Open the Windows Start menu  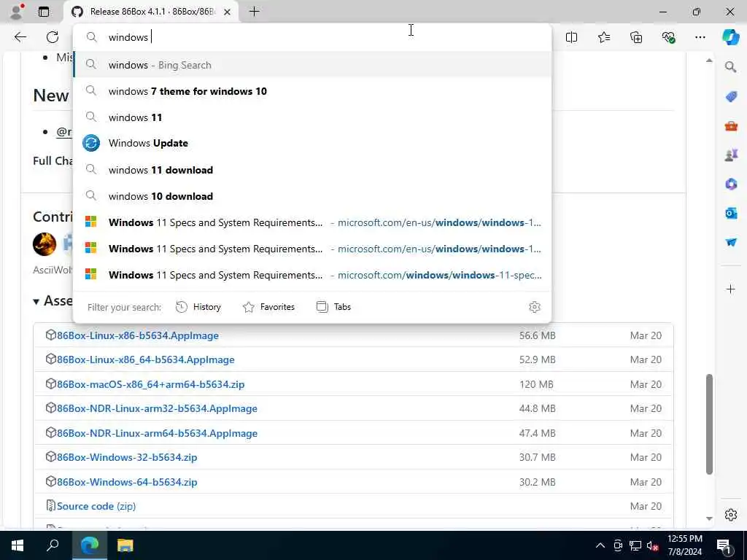coord(18,545)
